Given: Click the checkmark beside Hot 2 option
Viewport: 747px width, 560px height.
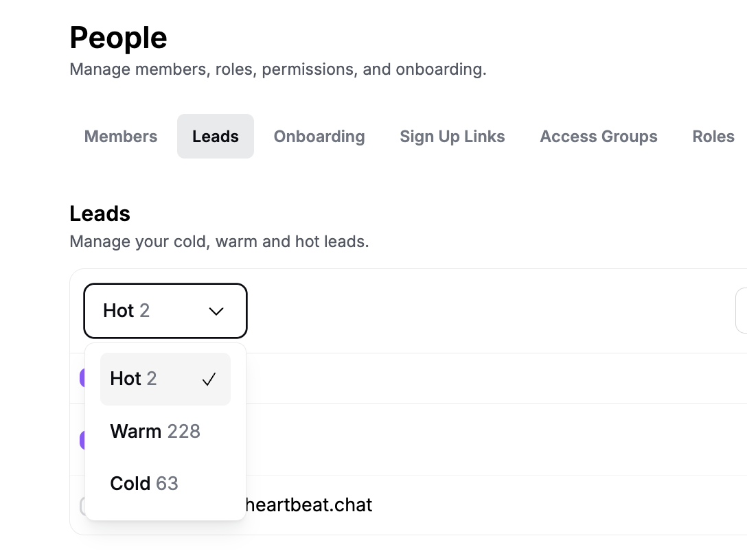Looking at the screenshot, I should [209, 380].
